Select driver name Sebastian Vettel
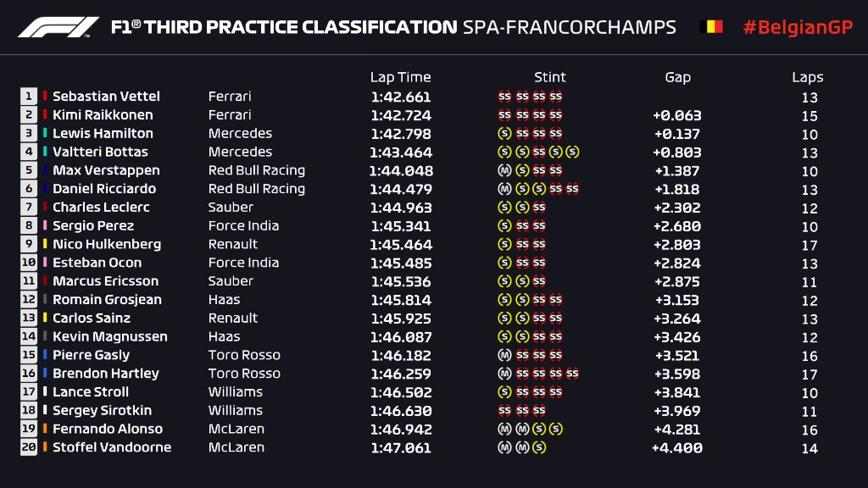 106,97
